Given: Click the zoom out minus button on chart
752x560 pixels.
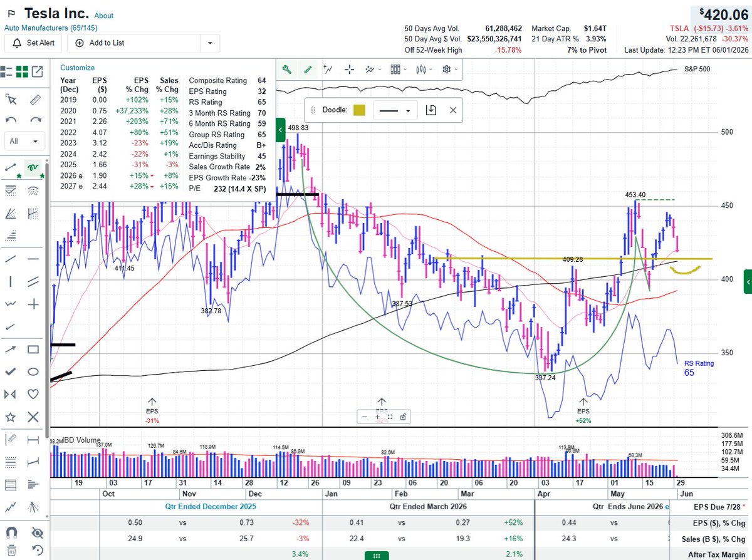Looking at the screenshot, I should point(365,417).
